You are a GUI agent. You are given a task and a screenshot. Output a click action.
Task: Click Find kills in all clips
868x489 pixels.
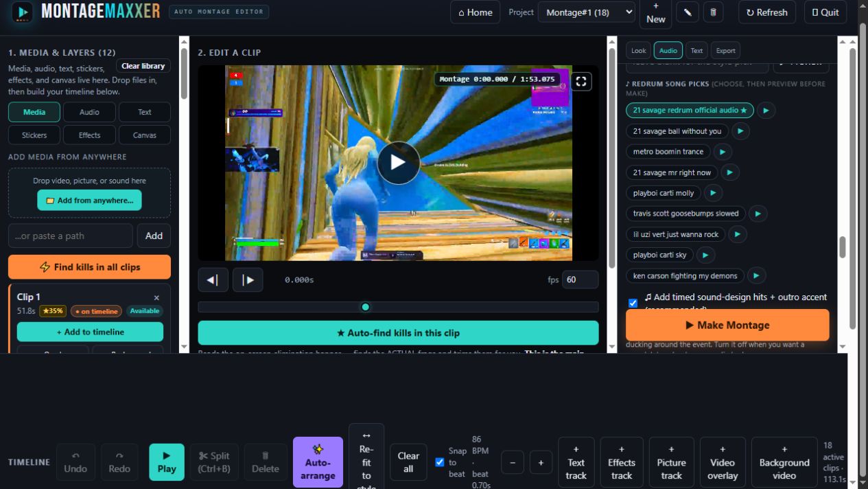click(89, 267)
